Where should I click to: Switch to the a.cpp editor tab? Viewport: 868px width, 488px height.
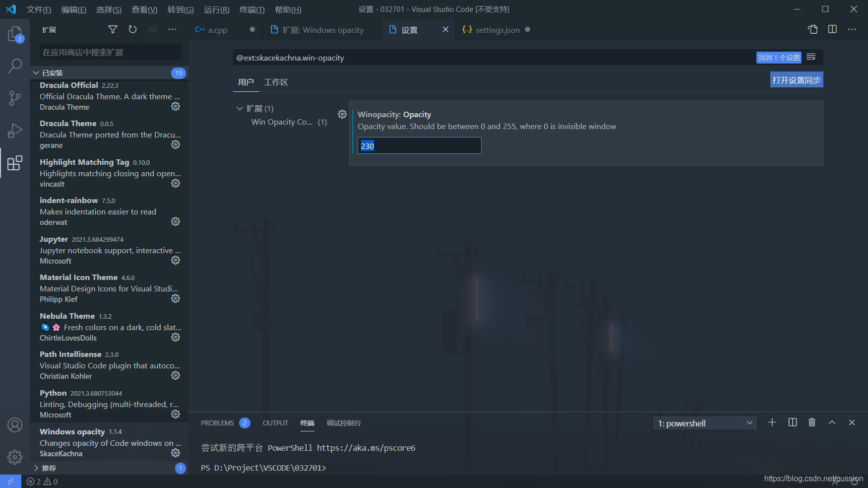pos(225,30)
